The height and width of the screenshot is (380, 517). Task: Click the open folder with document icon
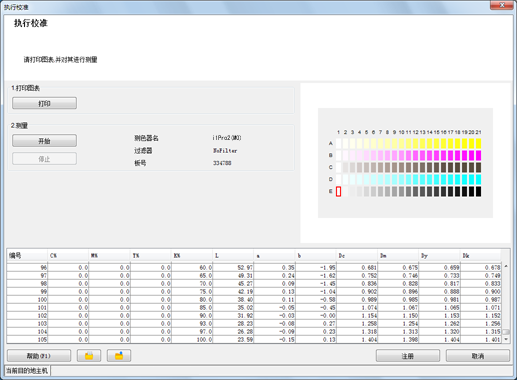click(89, 356)
